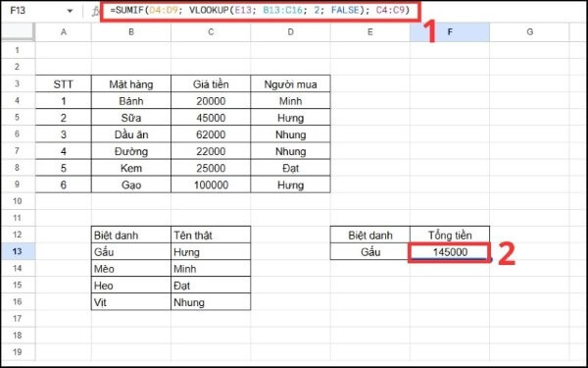
Task: Select row 13 header
Action: click(x=18, y=251)
